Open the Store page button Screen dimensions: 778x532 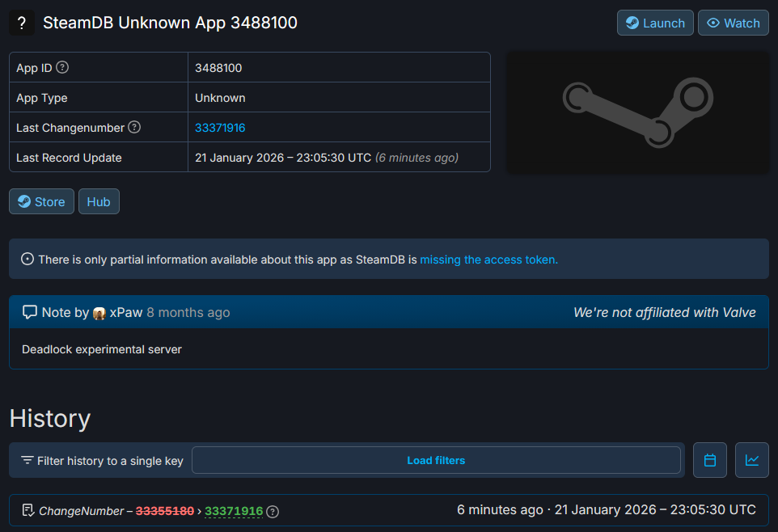(x=42, y=201)
